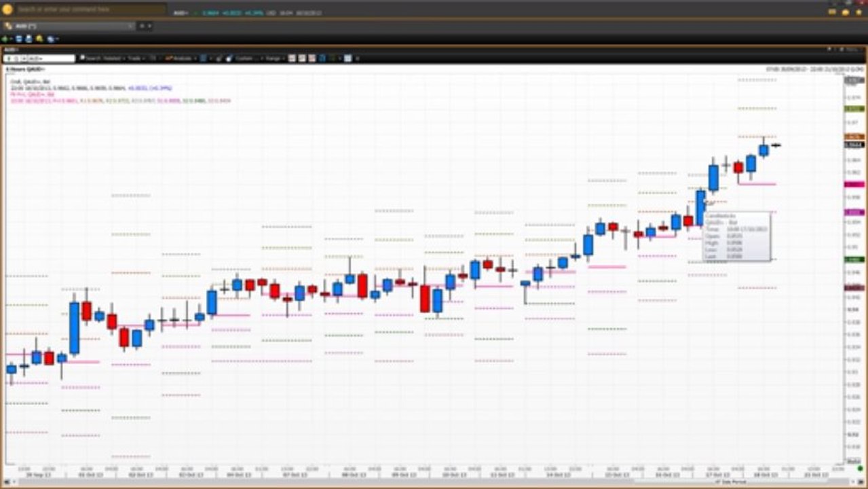The height and width of the screenshot is (489, 868).
Task: Click the blue share icon beside the bell
Action: (x=50, y=39)
